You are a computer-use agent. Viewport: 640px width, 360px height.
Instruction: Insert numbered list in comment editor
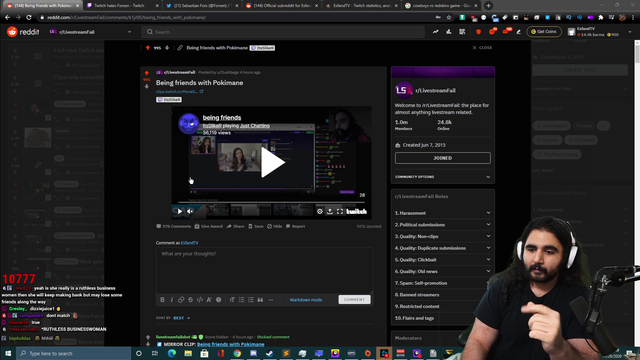coord(251,300)
